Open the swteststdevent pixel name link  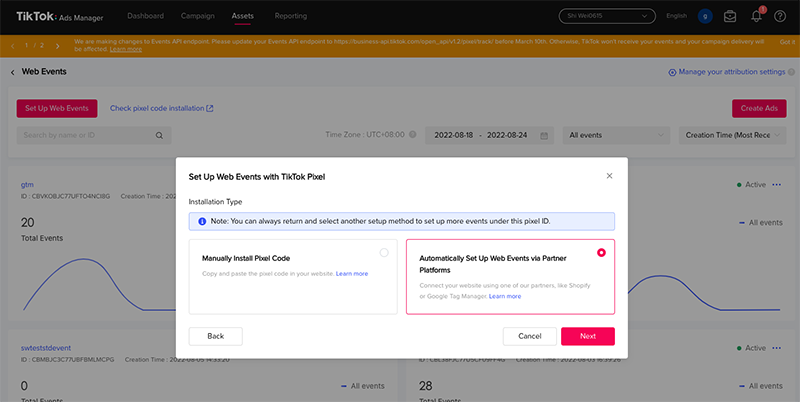point(46,348)
